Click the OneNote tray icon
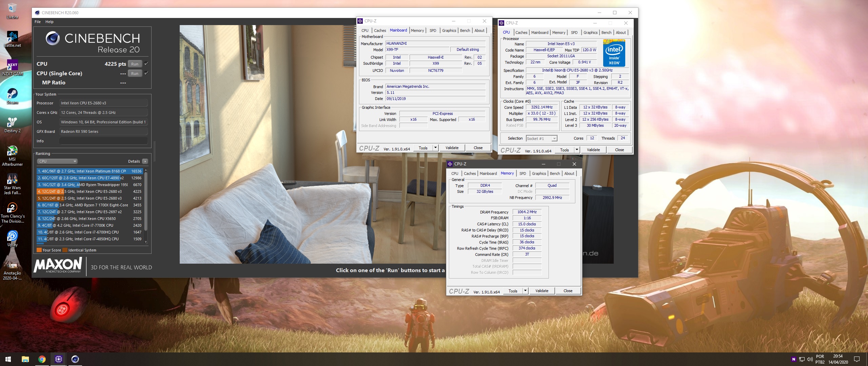The width and height of the screenshot is (868, 366). [x=793, y=359]
